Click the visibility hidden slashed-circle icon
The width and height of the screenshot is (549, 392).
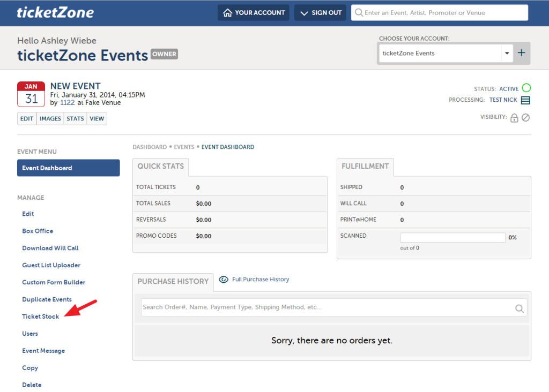(525, 117)
